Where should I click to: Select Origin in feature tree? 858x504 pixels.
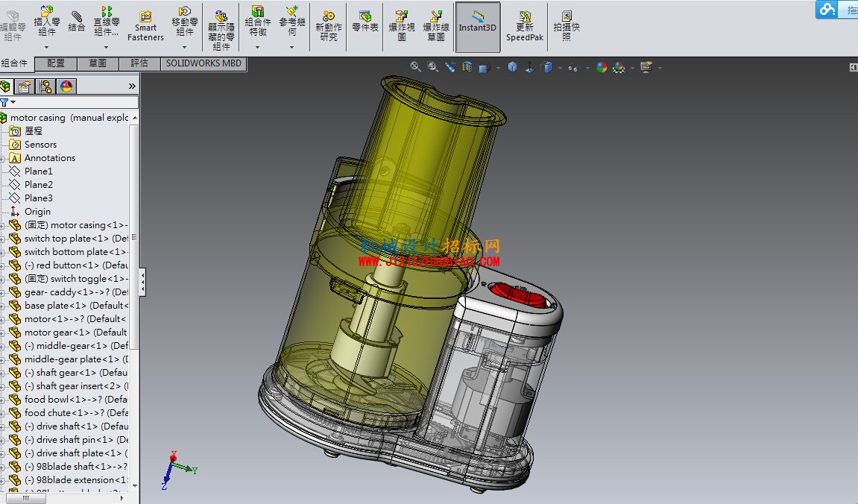(x=37, y=212)
